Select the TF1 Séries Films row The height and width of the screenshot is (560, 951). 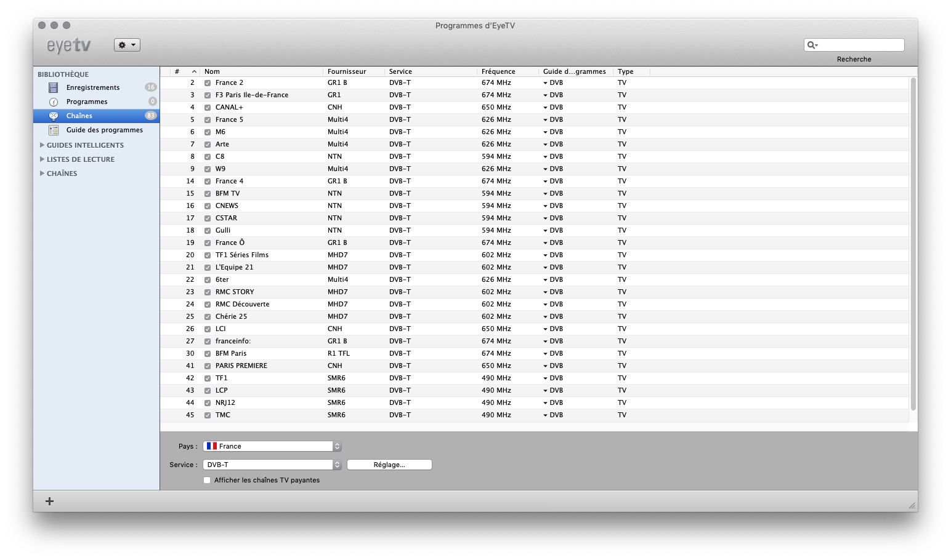(x=535, y=255)
